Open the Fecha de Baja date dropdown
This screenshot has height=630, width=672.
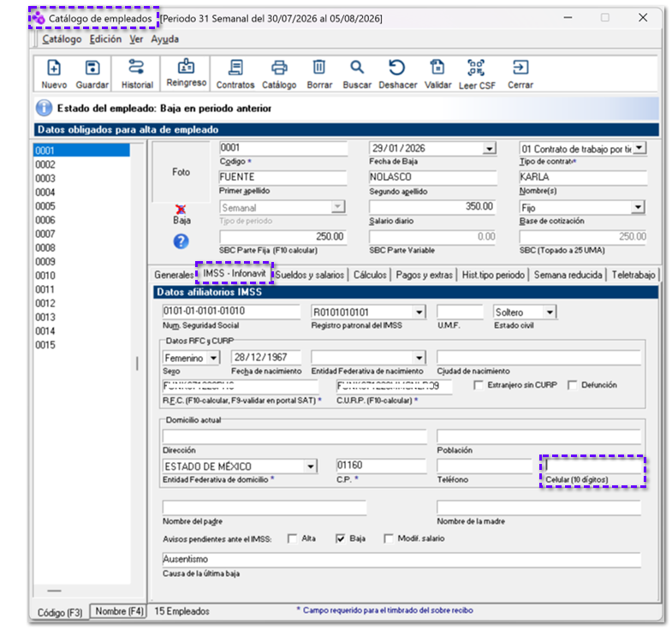[489, 149]
